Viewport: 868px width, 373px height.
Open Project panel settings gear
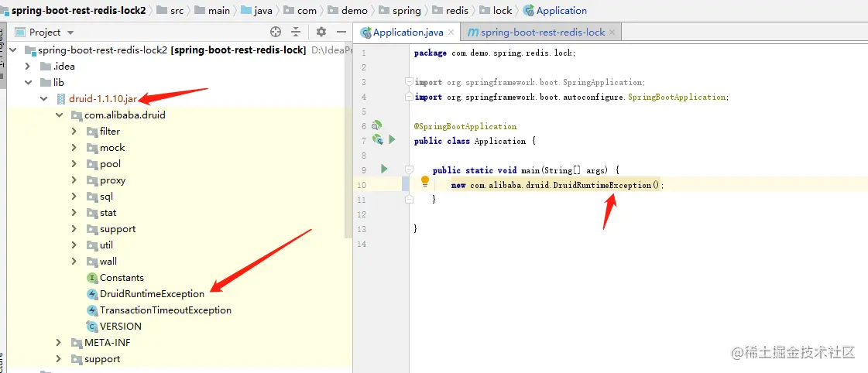tap(321, 32)
